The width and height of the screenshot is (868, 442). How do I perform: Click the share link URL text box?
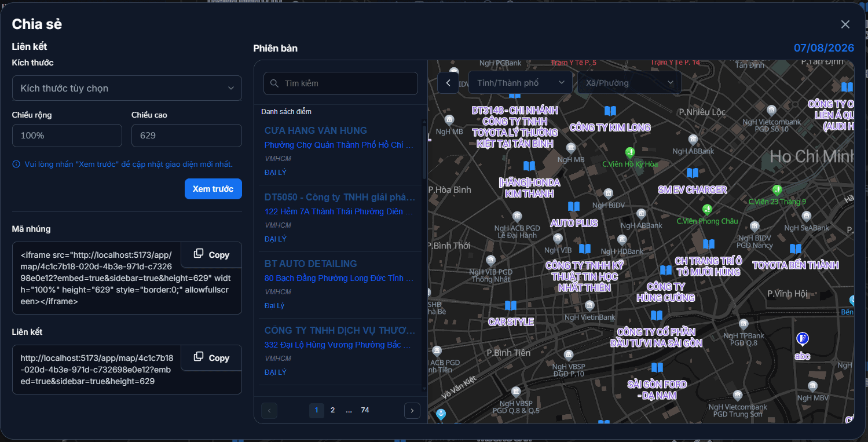tap(127, 370)
